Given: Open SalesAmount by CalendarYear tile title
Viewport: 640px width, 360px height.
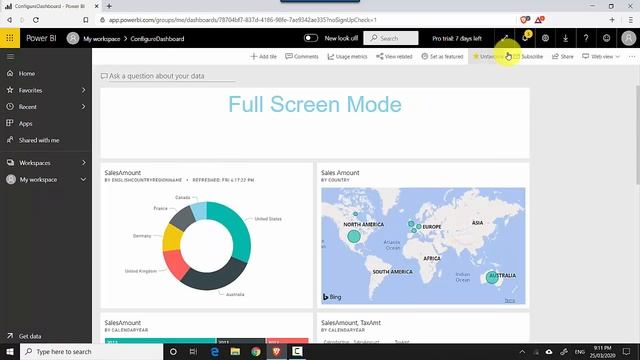Looking at the screenshot, I should tap(122, 322).
